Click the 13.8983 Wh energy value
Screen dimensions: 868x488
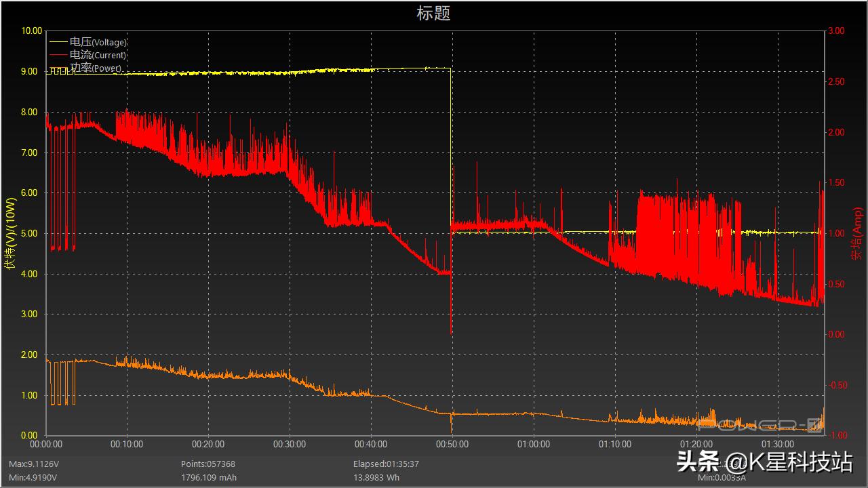tap(376, 477)
